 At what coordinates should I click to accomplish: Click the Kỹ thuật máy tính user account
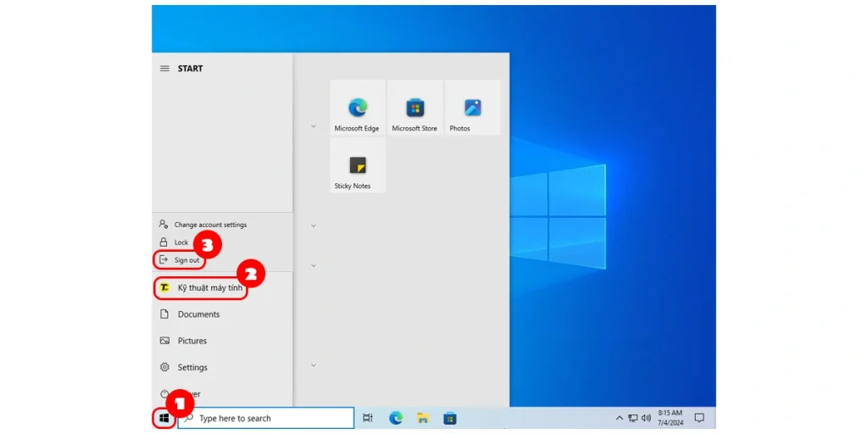click(209, 288)
